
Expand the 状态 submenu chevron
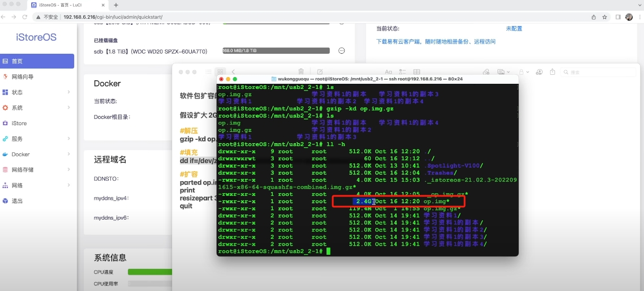point(68,92)
